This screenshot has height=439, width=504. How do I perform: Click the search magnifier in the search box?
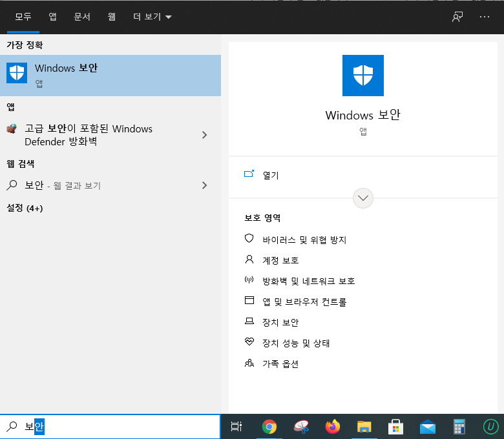[x=12, y=427]
